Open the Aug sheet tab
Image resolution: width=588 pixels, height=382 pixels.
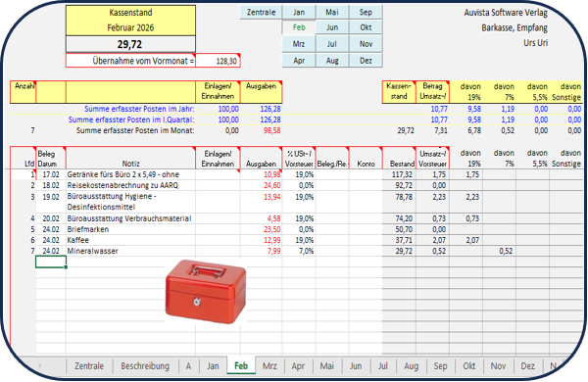(x=411, y=366)
